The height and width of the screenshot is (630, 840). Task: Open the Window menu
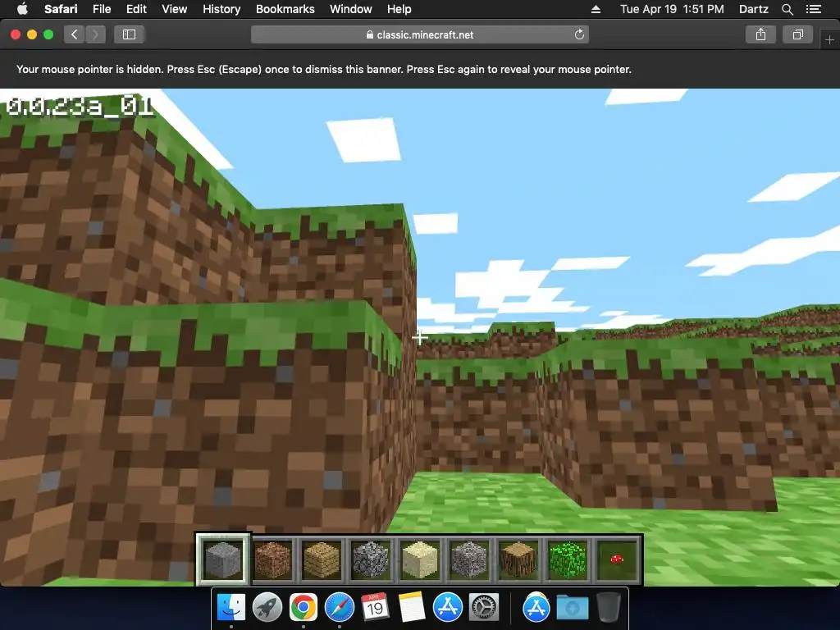point(350,9)
